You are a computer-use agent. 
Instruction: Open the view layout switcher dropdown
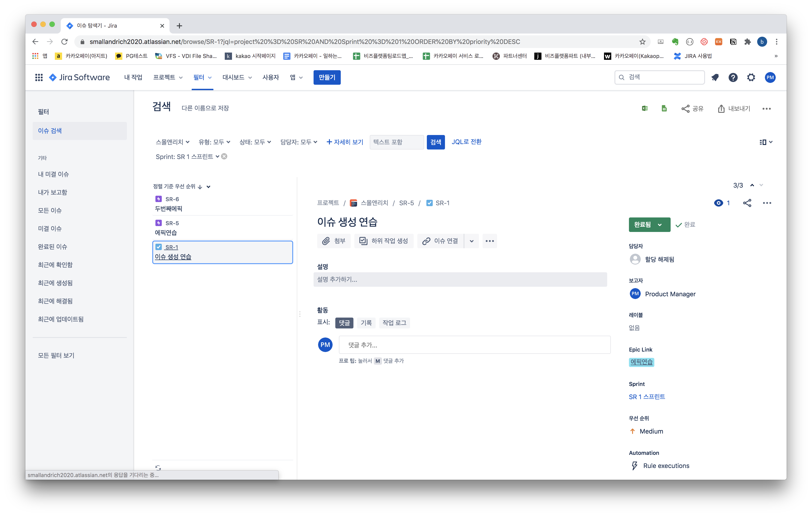pos(766,142)
